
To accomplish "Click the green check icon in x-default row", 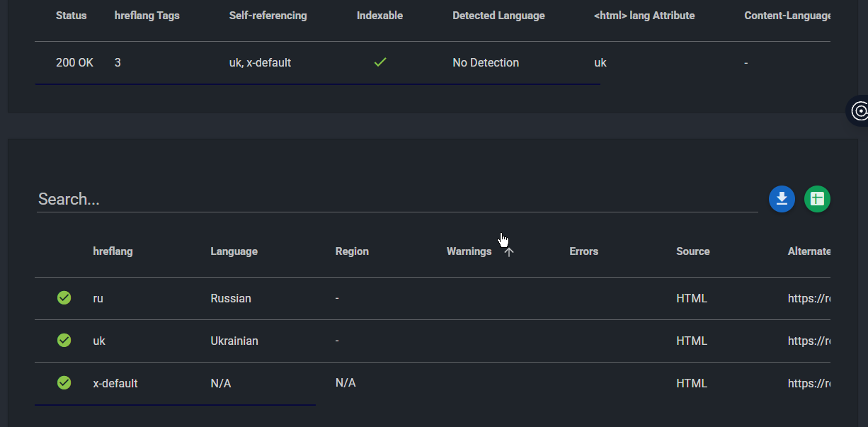I will click(64, 383).
